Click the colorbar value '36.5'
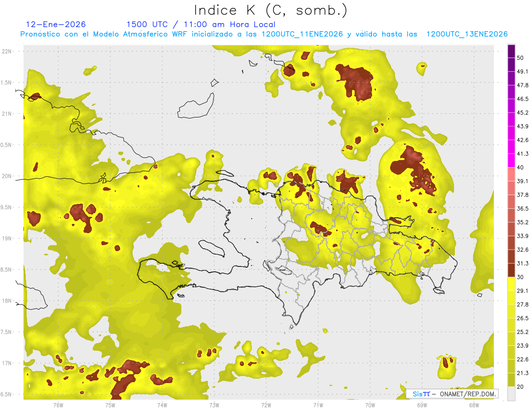532x411 pixels. tap(522, 208)
